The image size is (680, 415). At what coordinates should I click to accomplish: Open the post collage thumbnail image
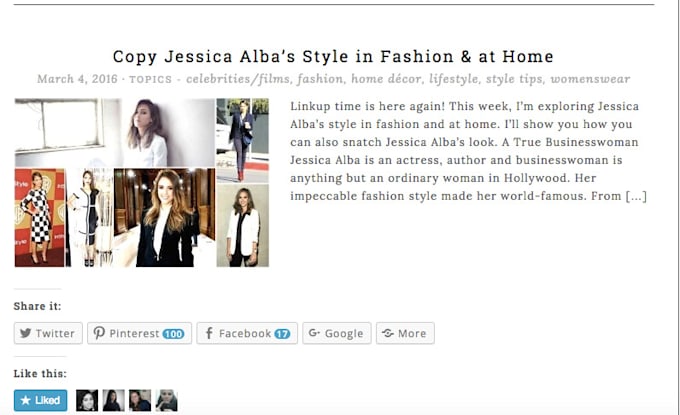[142, 183]
